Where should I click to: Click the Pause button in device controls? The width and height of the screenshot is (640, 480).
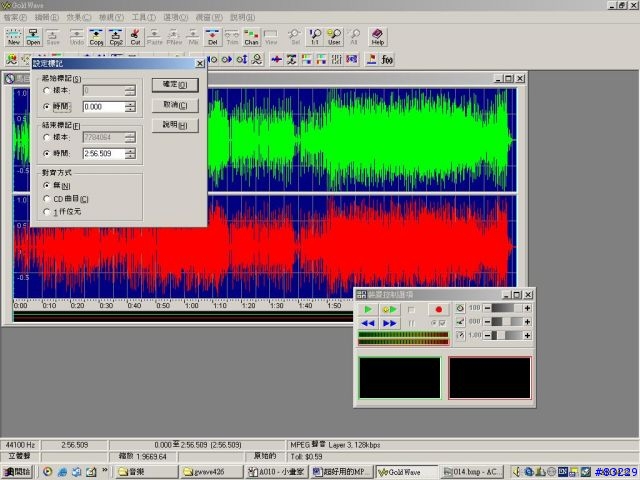pyautogui.click(x=411, y=323)
